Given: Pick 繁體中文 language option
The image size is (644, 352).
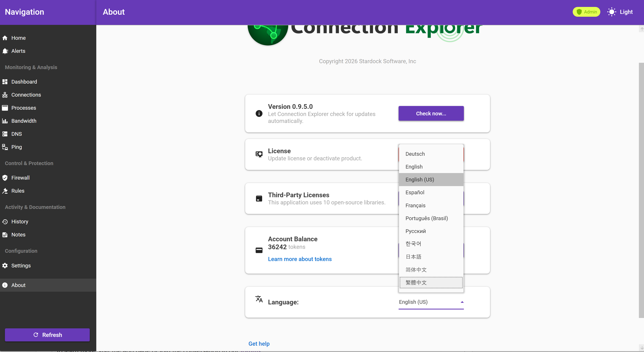Looking at the screenshot, I should pos(416,282).
